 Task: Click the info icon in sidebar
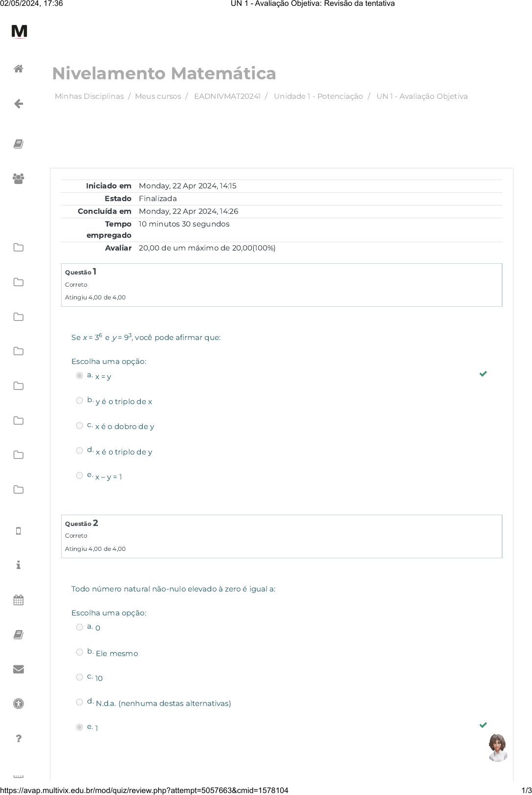(19, 565)
